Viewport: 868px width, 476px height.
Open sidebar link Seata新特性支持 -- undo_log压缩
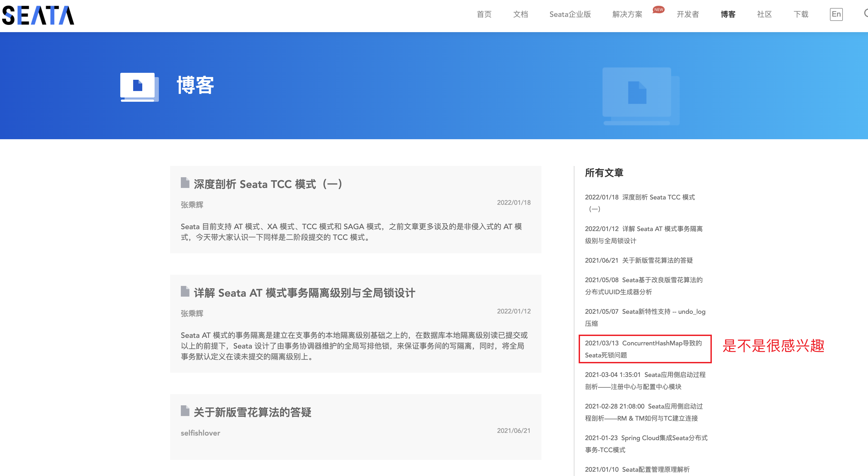645,318
